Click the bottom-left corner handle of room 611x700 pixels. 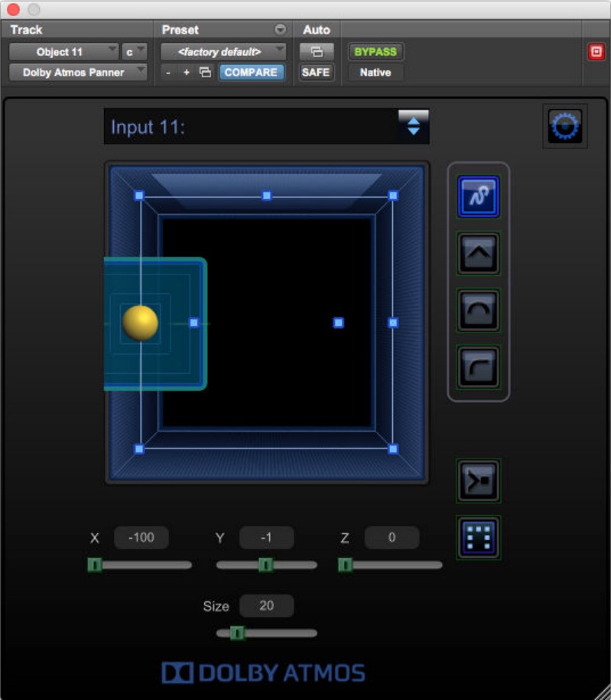(139, 449)
